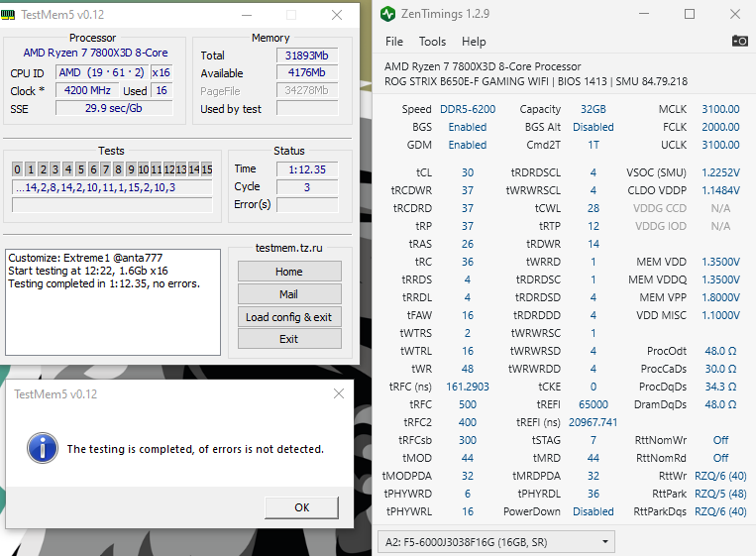This screenshot has height=556, width=756.
Task: Maximize the ZenTimings window
Action: pyautogui.click(x=690, y=14)
